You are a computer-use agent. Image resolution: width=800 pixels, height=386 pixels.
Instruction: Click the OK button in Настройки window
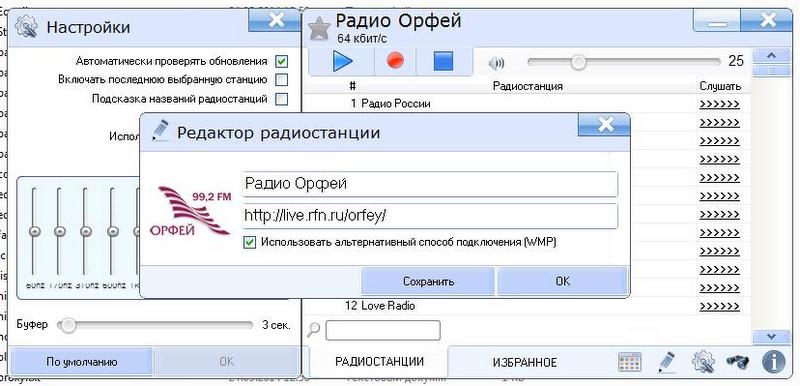click(x=227, y=362)
